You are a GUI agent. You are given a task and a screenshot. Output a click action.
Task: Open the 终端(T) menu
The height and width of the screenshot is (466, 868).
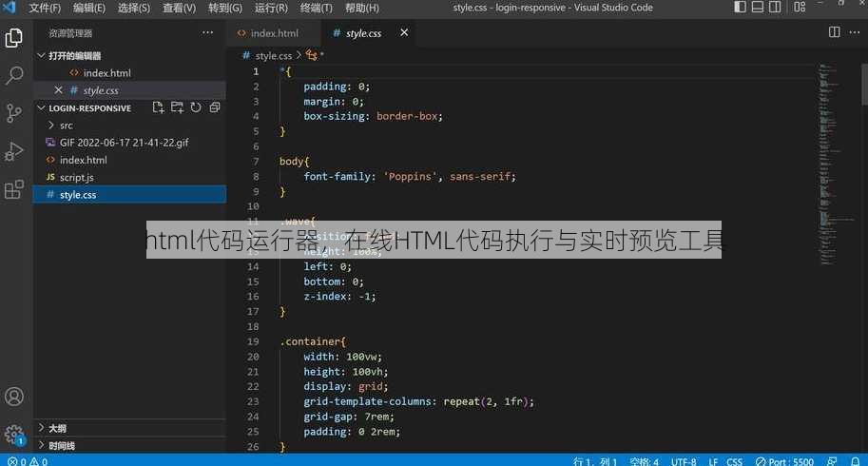click(x=316, y=8)
